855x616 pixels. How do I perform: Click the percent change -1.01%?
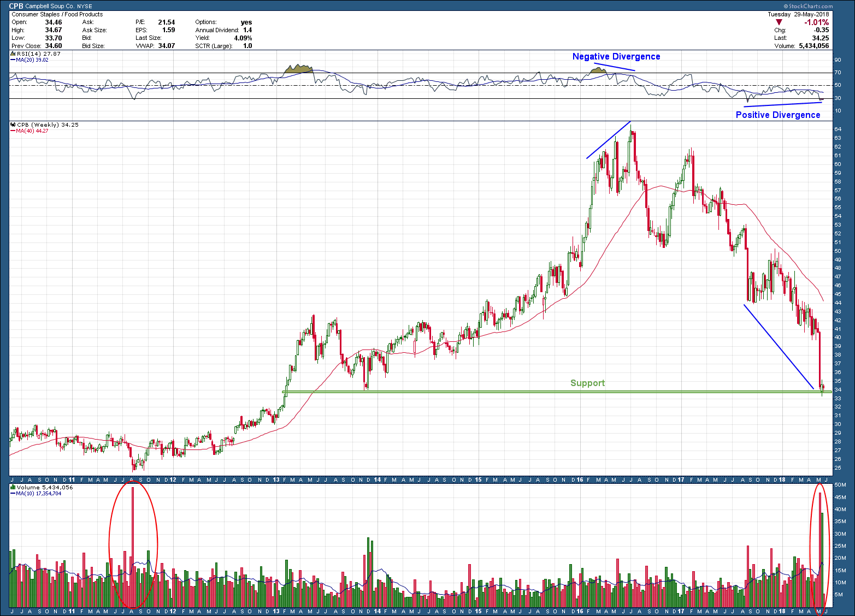(816, 22)
